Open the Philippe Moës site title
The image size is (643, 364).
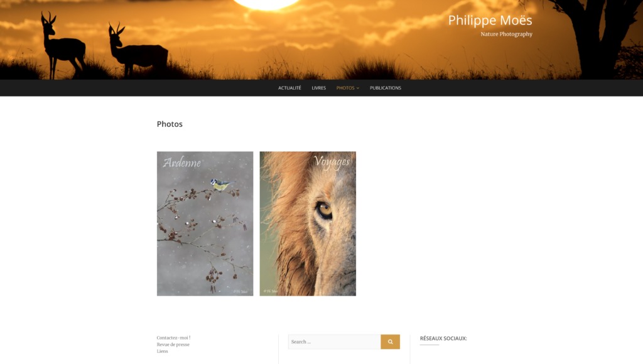(490, 20)
